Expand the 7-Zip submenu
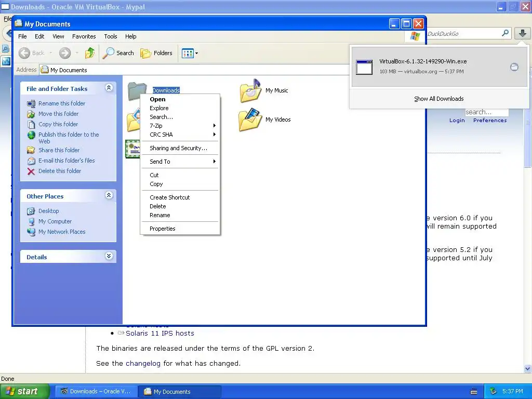 click(180, 126)
